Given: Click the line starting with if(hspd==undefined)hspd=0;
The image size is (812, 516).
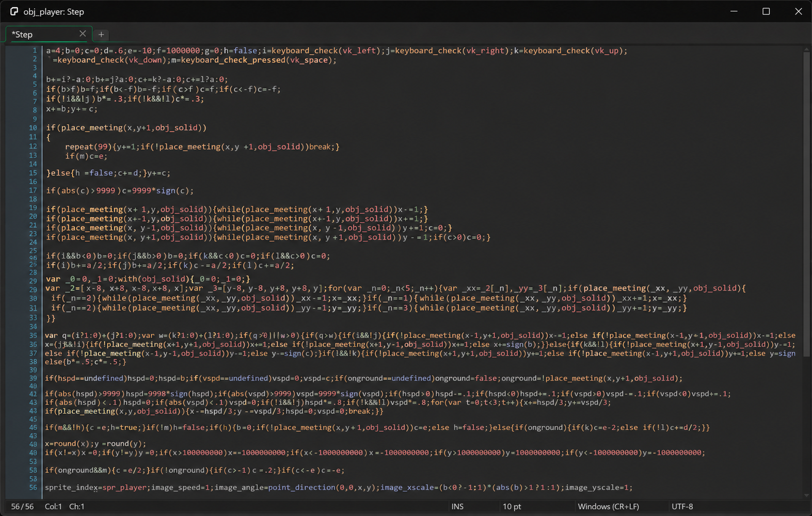Looking at the screenshot, I should (364, 378).
